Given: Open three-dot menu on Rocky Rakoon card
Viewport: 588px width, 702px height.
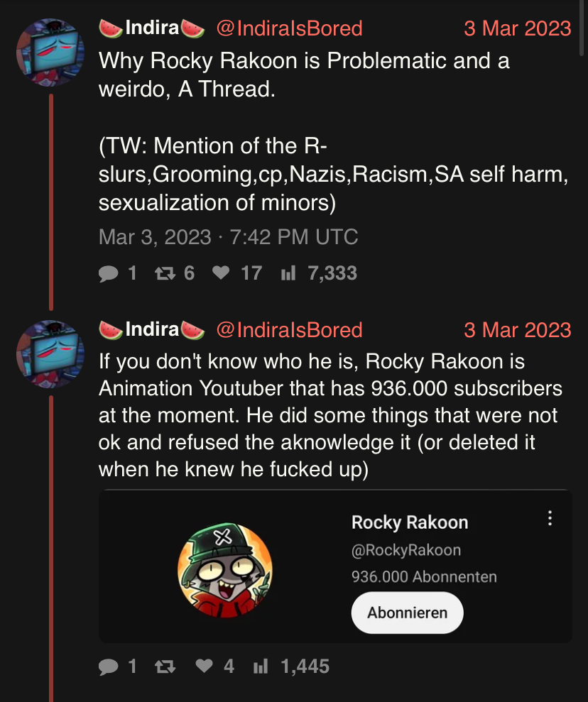Looking at the screenshot, I should click(550, 519).
